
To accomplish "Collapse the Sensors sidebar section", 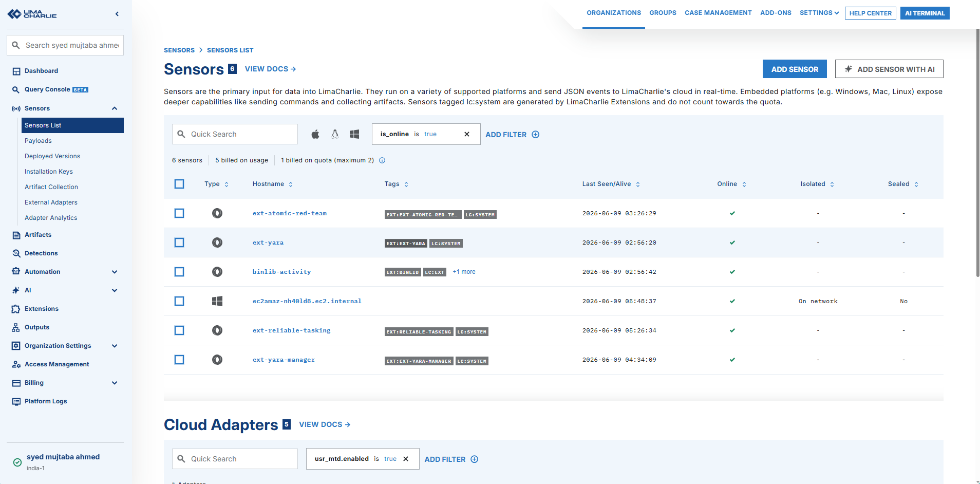I will (x=115, y=108).
